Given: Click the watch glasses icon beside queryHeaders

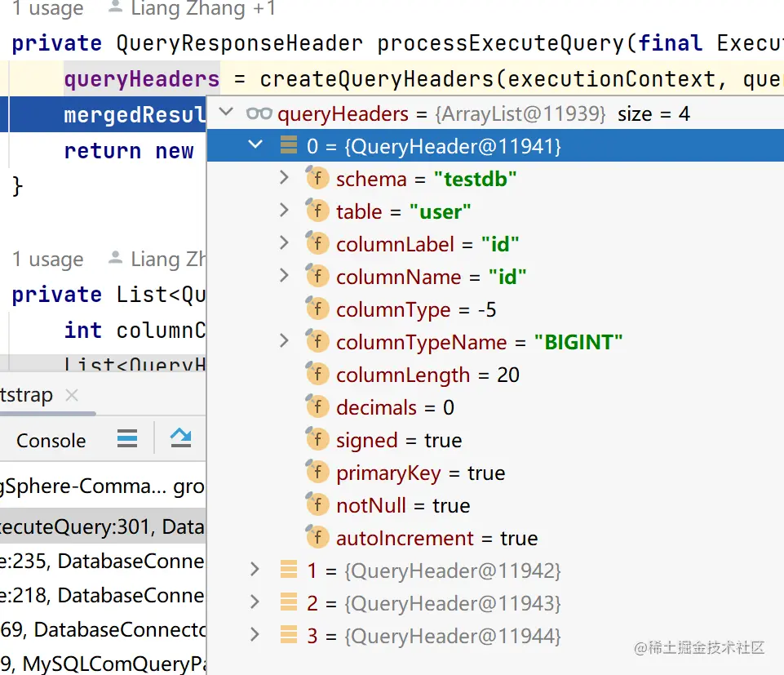Looking at the screenshot, I should [259, 113].
